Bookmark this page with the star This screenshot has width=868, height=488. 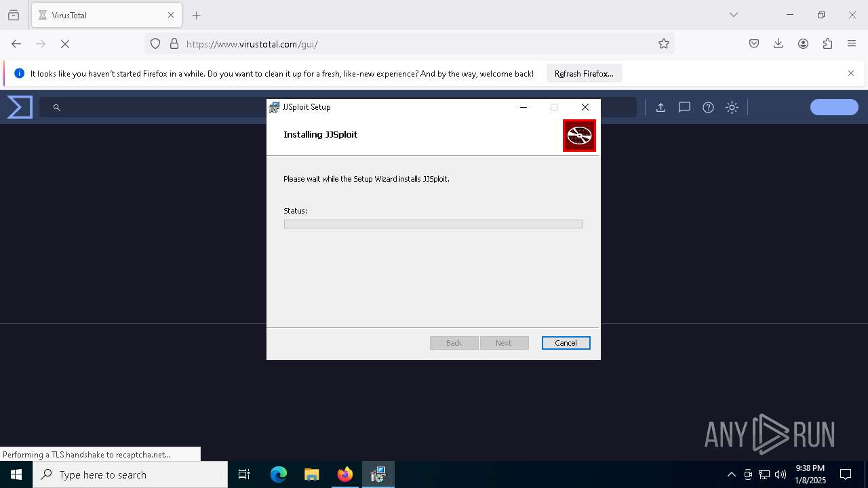tap(664, 44)
